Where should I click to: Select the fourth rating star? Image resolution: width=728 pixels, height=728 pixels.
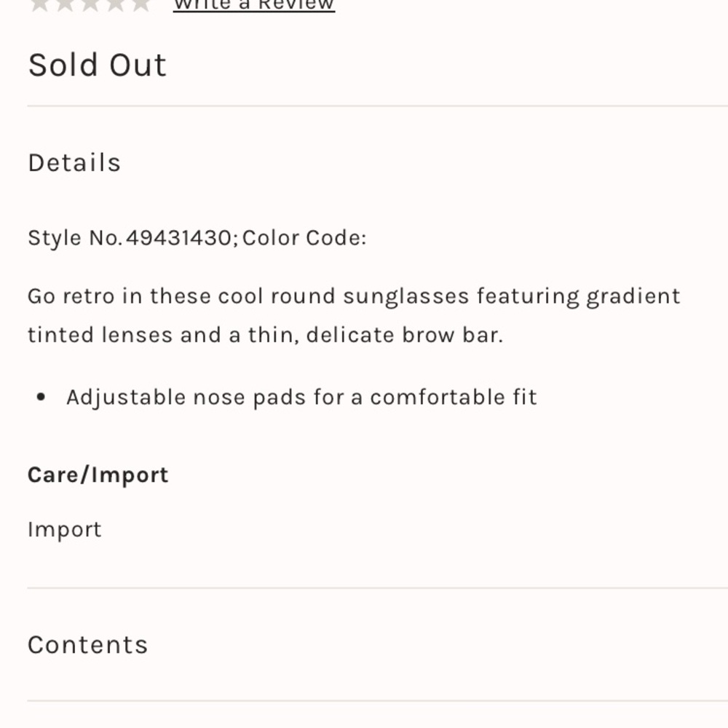[116, 4]
